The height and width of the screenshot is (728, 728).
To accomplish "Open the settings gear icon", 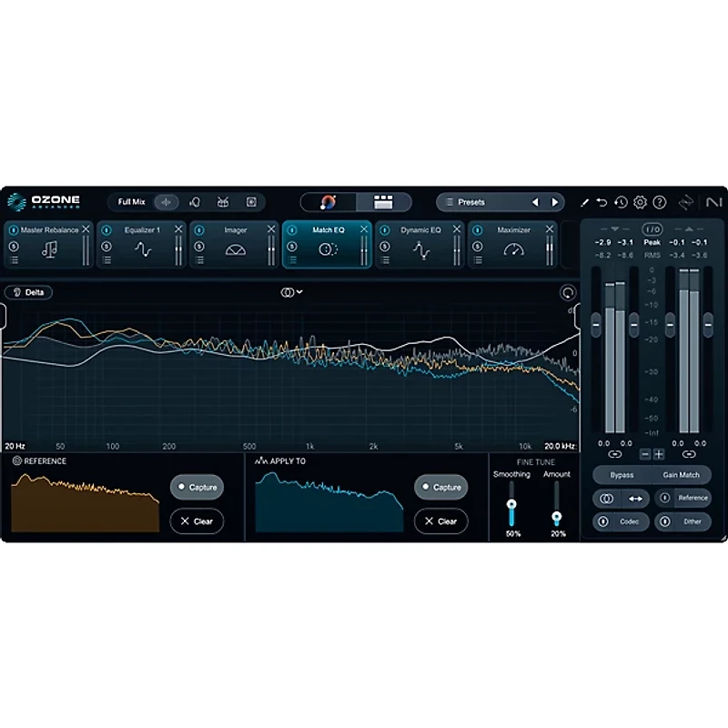I will [641, 202].
